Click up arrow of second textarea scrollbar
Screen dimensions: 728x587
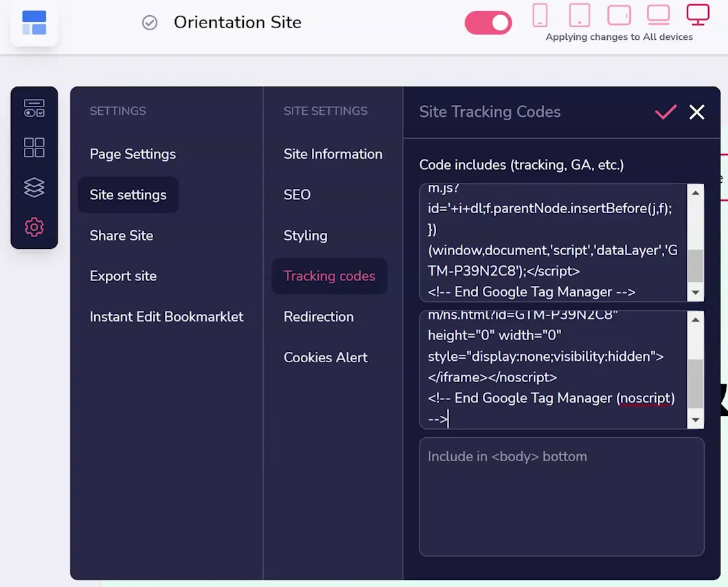tap(696, 320)
